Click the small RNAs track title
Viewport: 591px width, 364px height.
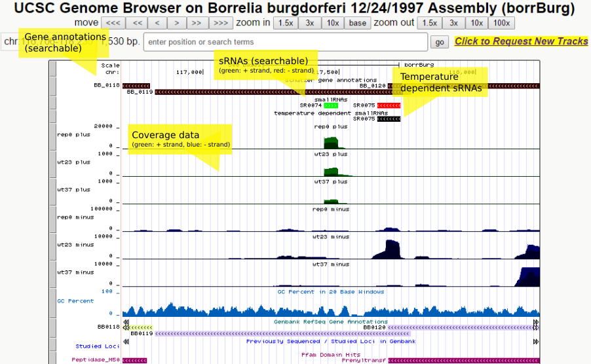[330, 100]
